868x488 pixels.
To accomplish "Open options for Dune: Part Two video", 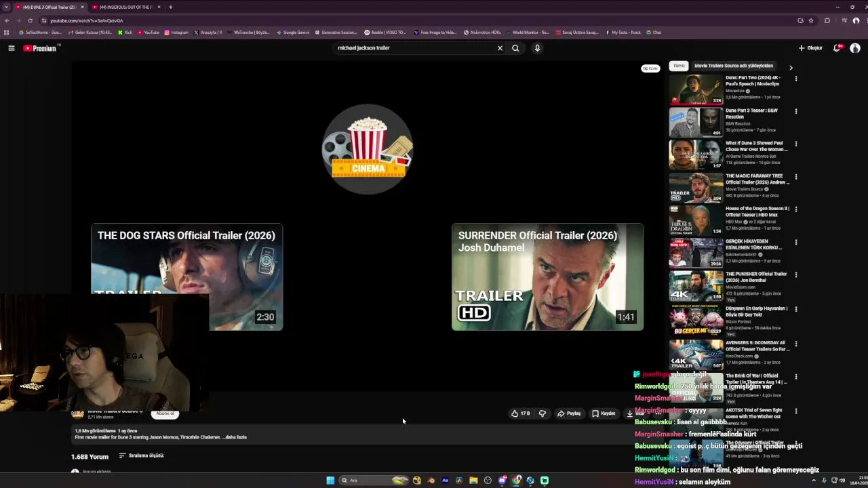I will (796, 79).
